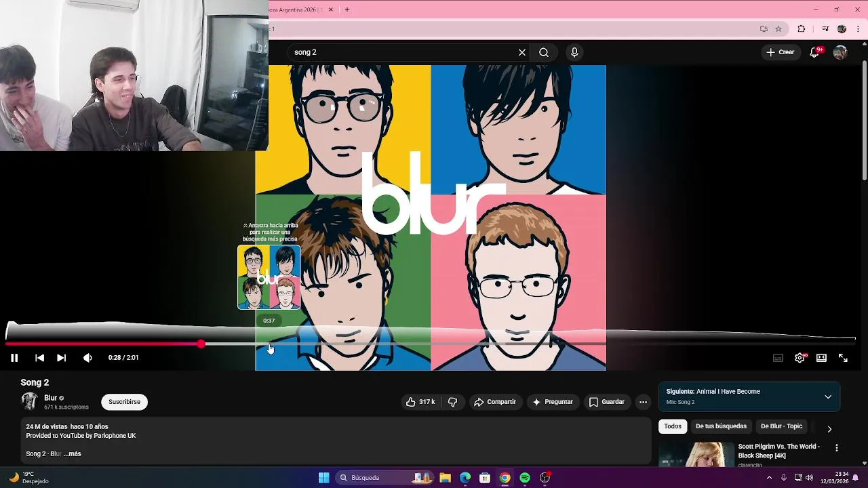This screenshot has height=488, width=868.
Task: Select the 'De tus búsquedas' chip
Action: [x=721, y=426]
